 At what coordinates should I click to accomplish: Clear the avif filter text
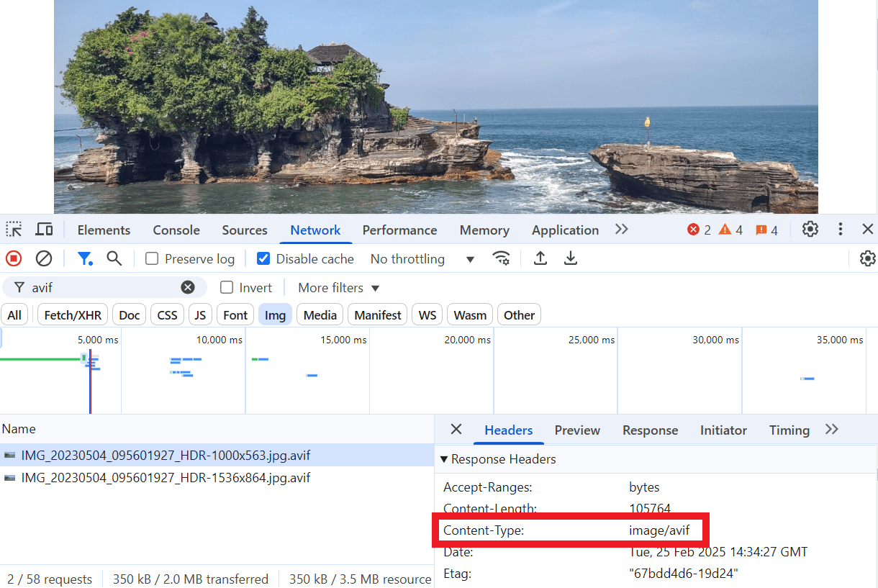click(x=188, y=287)
